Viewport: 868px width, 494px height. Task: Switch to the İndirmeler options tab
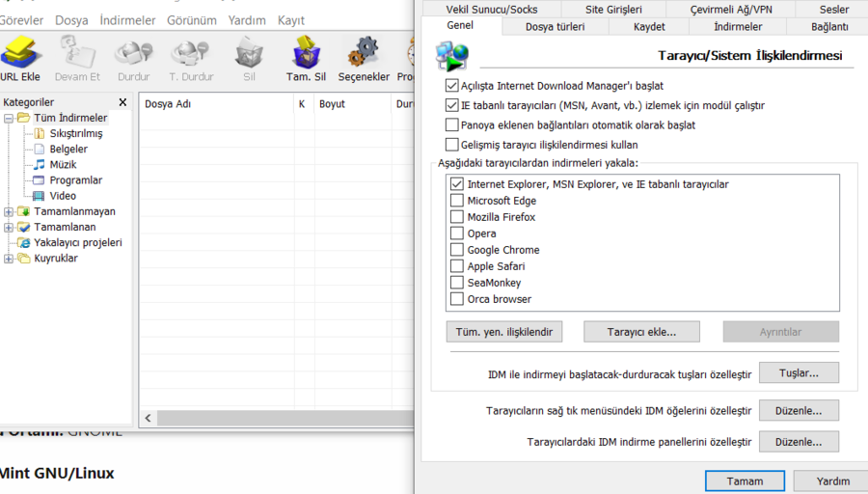(x=738, y=27)
